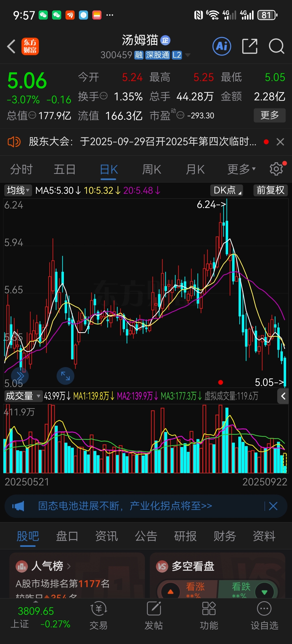Open the 公告 tab

click(146, 536)
